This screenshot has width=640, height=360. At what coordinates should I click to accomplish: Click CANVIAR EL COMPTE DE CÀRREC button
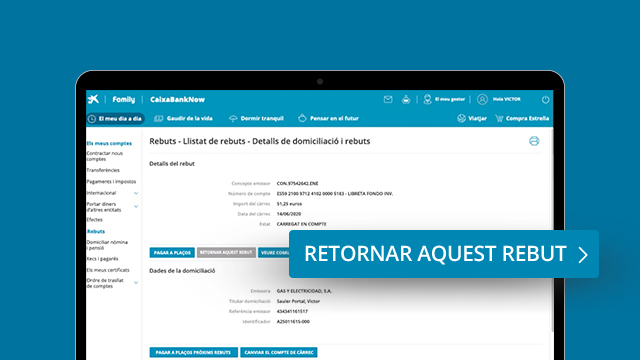(x=279, y=352)
